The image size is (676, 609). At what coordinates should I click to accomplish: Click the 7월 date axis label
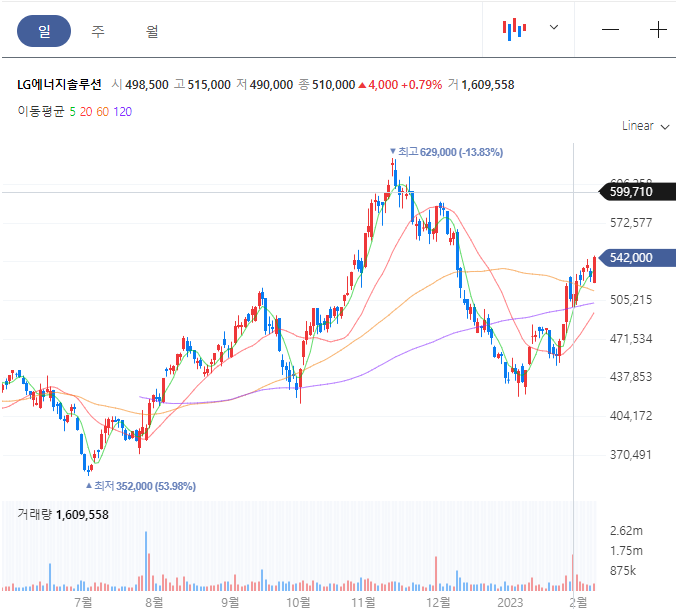(x=83, y=602)
